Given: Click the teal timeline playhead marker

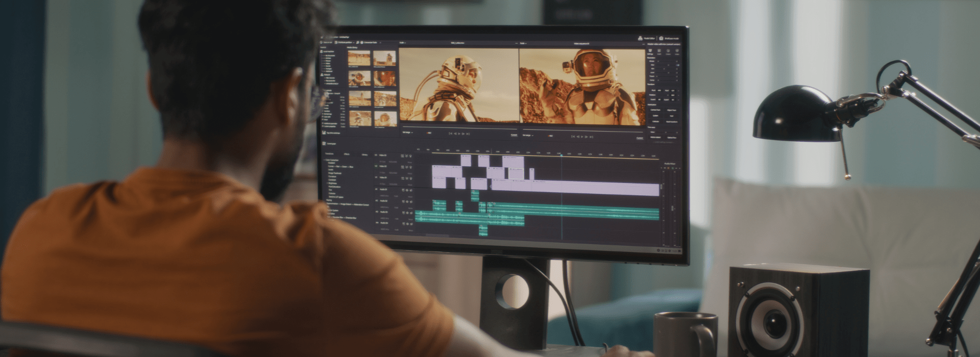Looking at the screenshot, I should point(561,155).
